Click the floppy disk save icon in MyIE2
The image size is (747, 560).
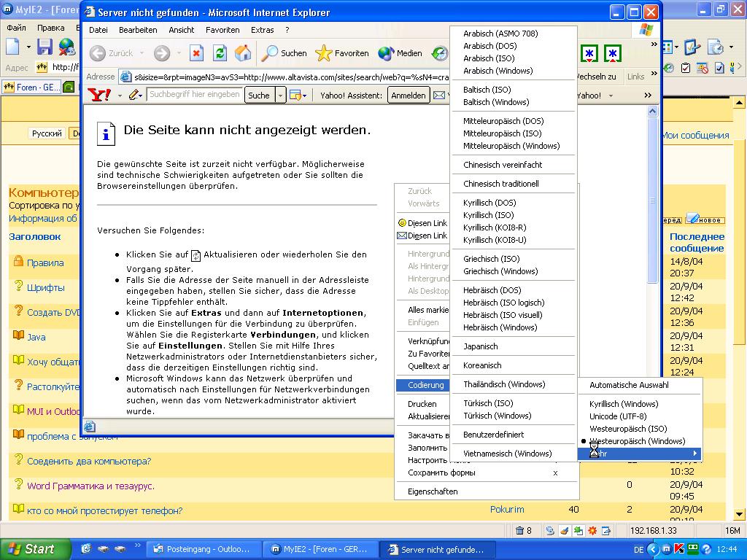tap(44, 47)
